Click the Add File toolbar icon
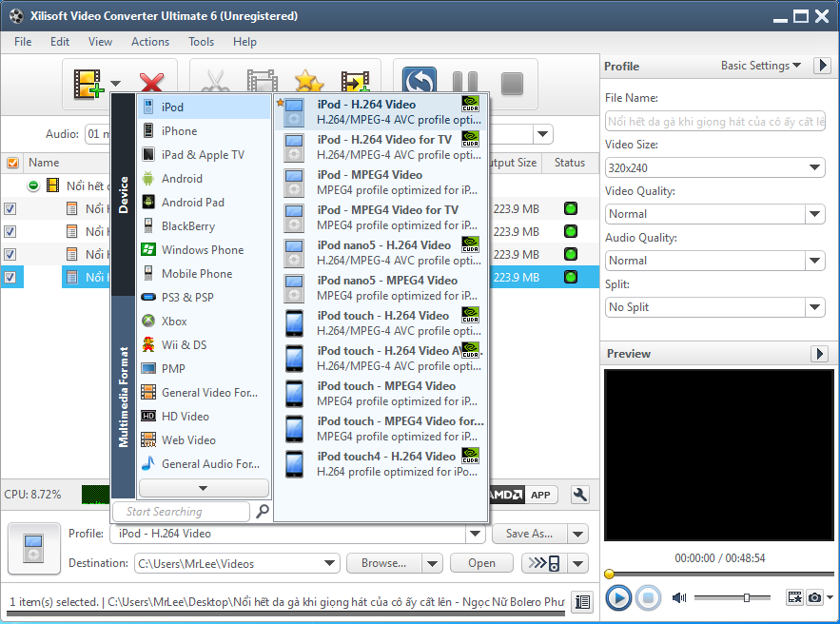This screenshot has height=624, width=840. (88, 84)
